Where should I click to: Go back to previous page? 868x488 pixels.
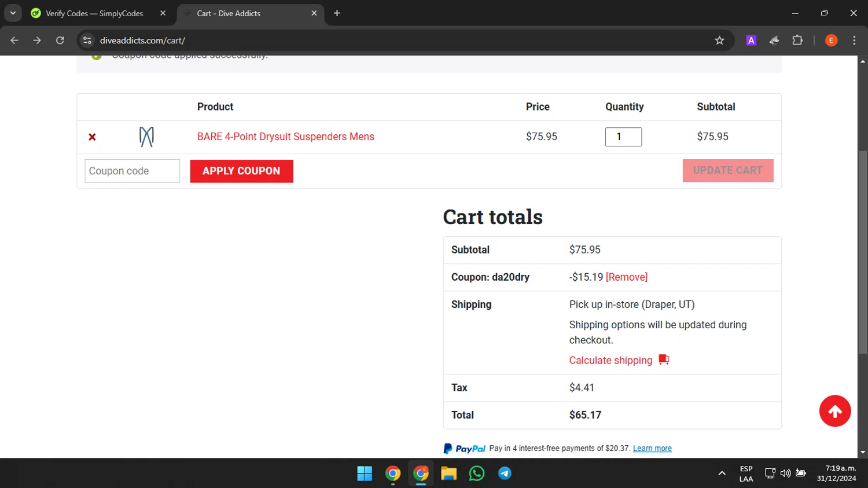coord(14,41)
